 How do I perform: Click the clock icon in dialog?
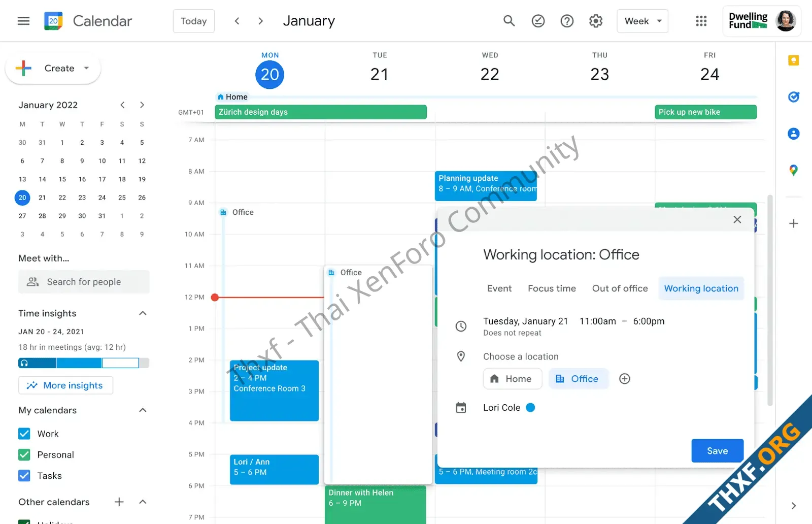[461, 326]
